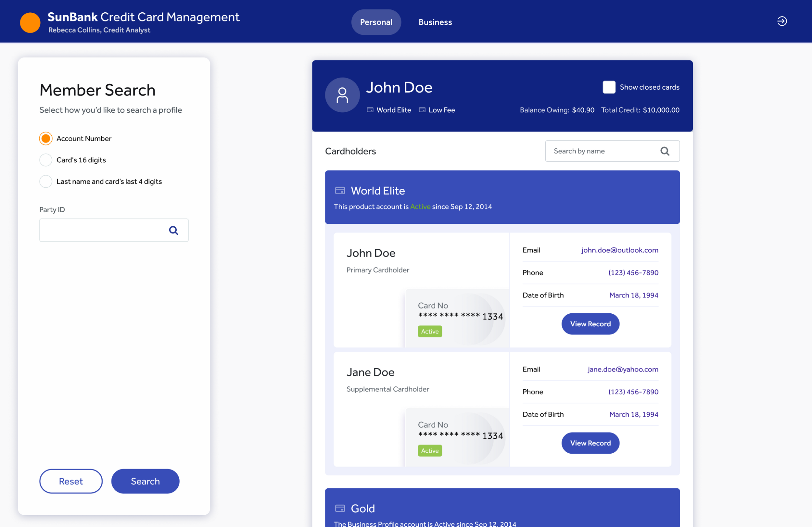Choose Last name and card's last 4 digits
Screen dimensions: 812x527
(x=46, y=182)
